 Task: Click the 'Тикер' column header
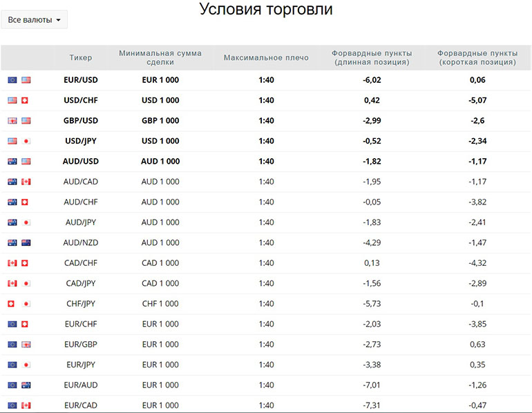tap(81, 57)
